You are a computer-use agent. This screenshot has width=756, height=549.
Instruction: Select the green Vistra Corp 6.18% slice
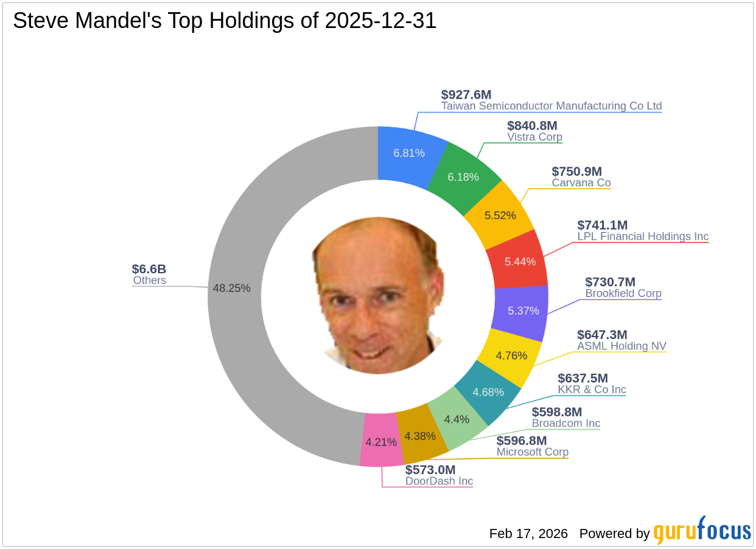point(463,177)
